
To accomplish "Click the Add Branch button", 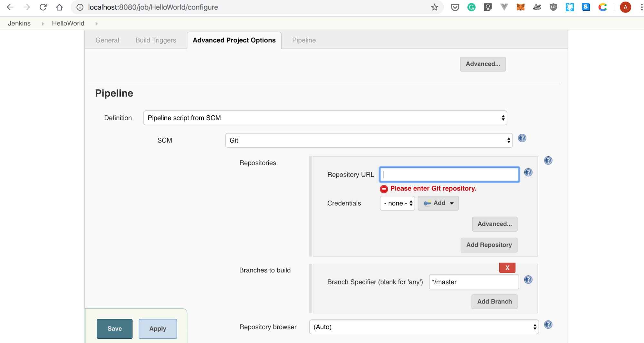I will tap(494, 301).
